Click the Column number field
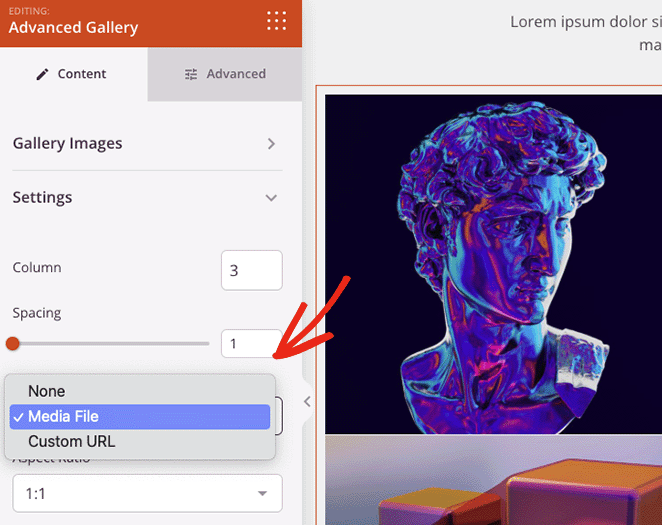Image resolution: width=662 pixels, height=525 pixels. tap(252, 270)
